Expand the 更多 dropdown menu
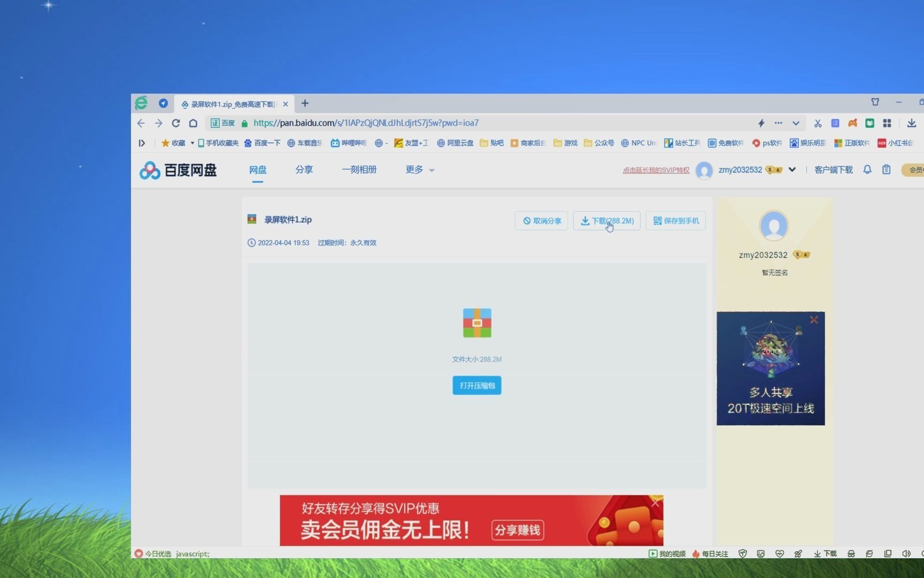This screenshot has width=924, height=578. pos(420,170)
